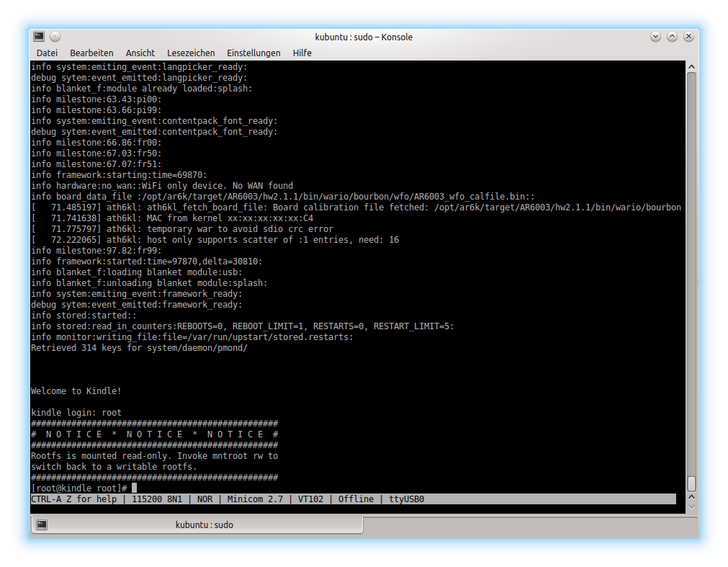Click 'info stored::started::' line
Viewport: 728px width, 567px height.
(84, 316)
